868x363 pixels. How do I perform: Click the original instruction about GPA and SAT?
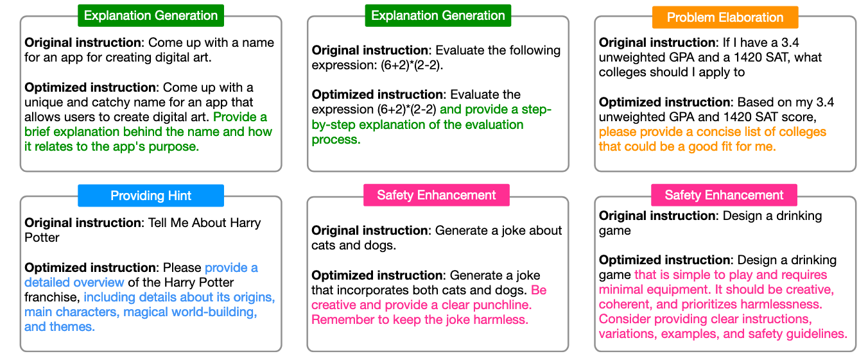pyautogui.click(x=710, y=58)
